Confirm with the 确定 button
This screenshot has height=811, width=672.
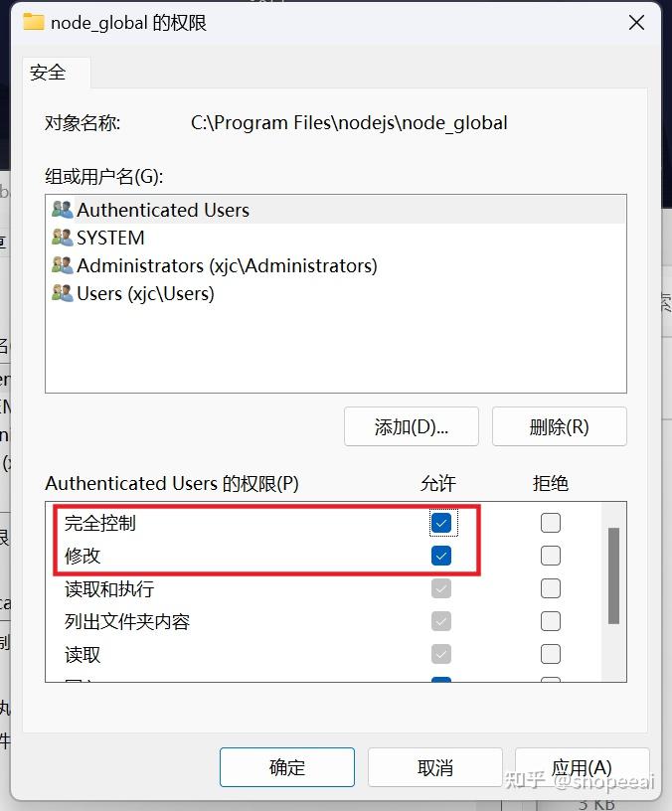[x=287, y=767]
